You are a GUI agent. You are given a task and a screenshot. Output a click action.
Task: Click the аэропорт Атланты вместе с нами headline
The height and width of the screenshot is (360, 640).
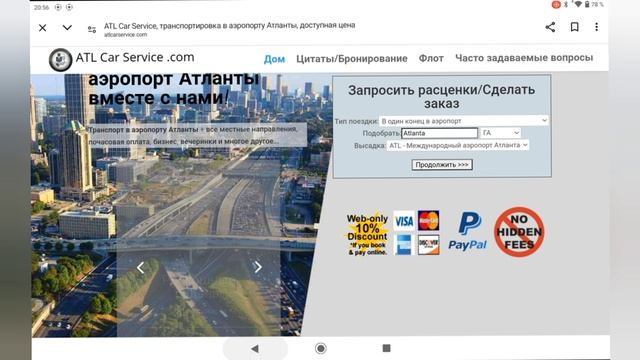(x=174, y=89)
